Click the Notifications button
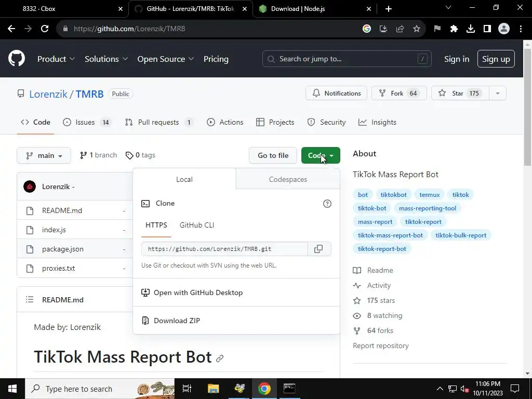Viewport: 532px width, 399px height. pyautogui.click(x=336, y=94)
